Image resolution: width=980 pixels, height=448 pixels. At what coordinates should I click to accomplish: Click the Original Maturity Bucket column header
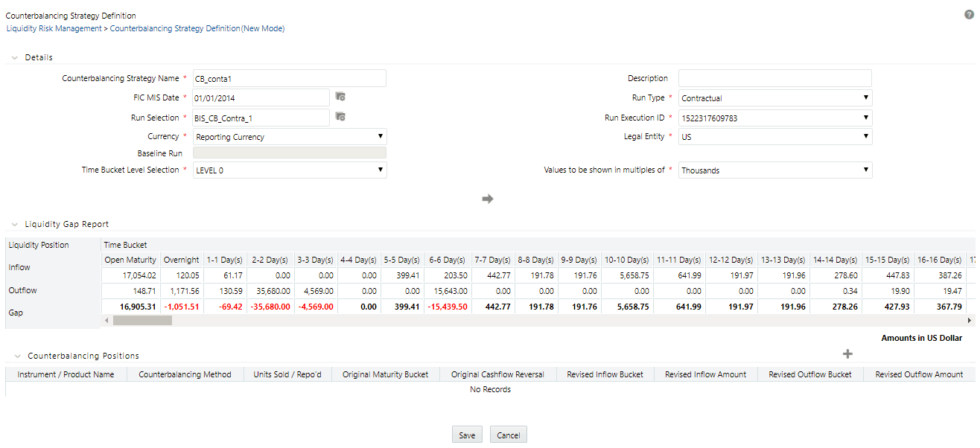[386, 374]
